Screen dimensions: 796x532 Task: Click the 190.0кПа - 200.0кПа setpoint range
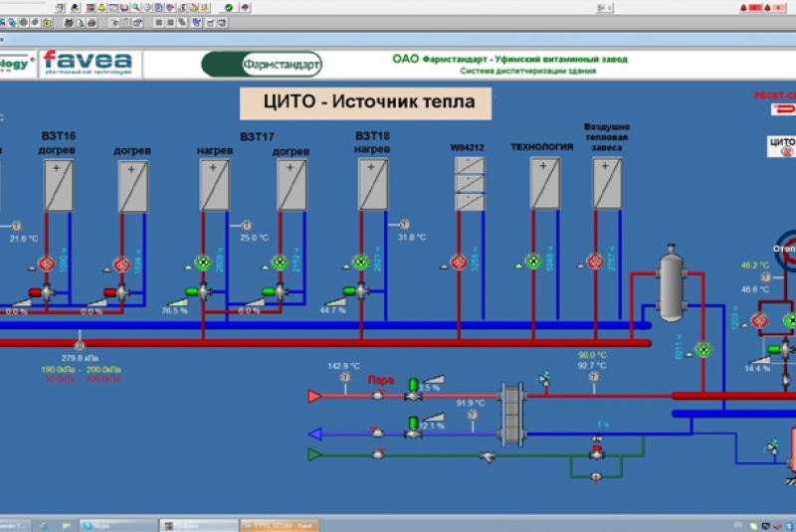pyautogui.click(x=82, y=369)
